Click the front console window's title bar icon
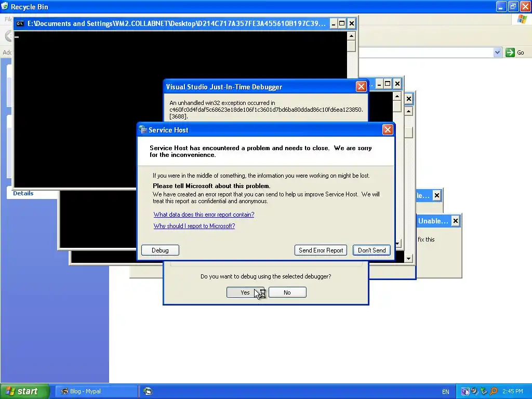 [20, 23]
